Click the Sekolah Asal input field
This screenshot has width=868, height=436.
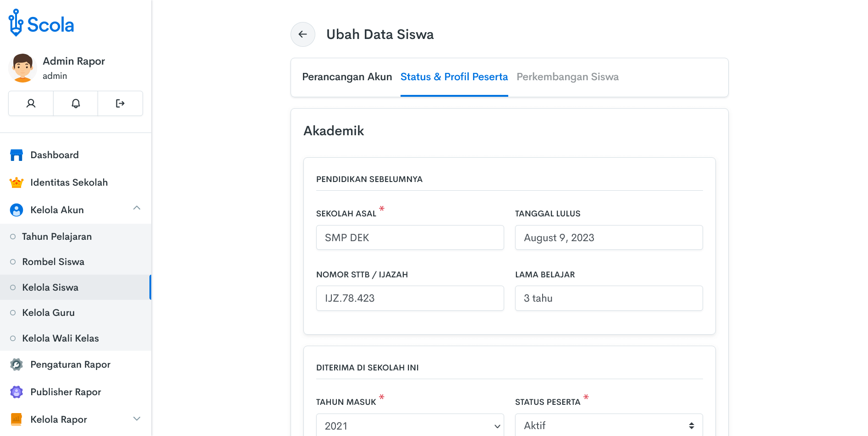(x=410, y=237)
